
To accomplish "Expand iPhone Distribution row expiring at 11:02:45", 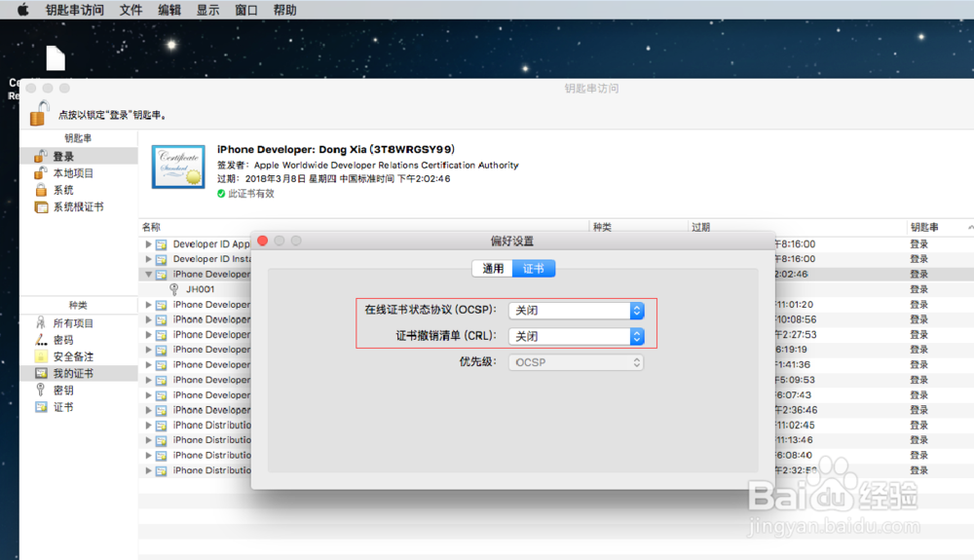I will point(148,426).
